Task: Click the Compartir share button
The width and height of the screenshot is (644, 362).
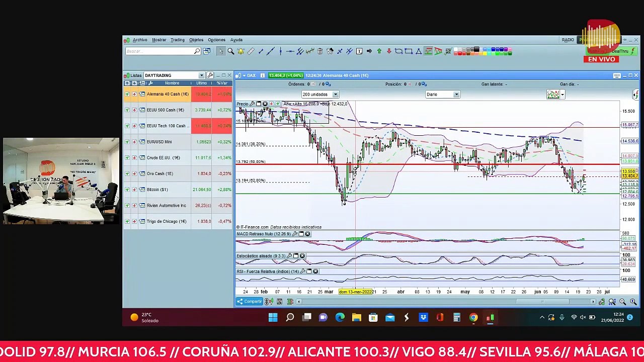Action: click(250, 302)
